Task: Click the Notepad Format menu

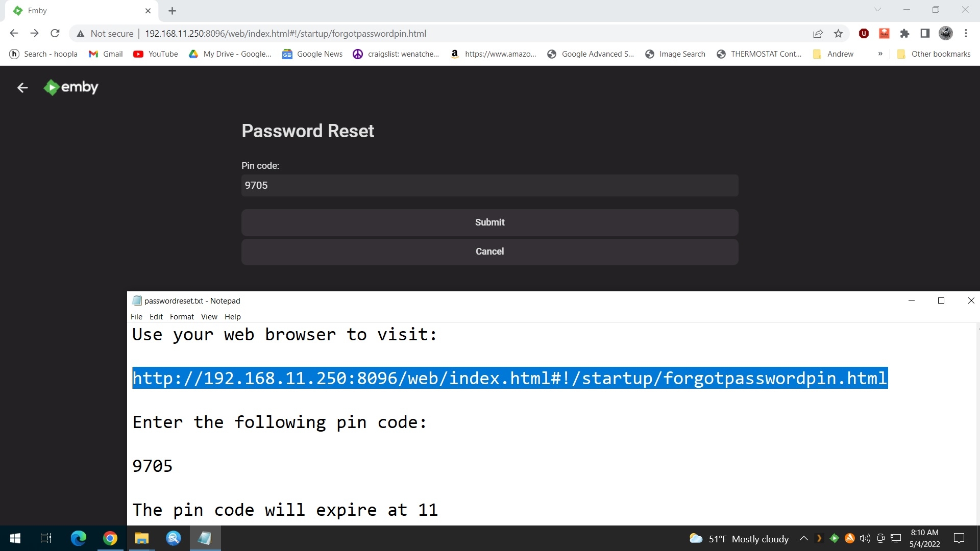Action: pyautogui.click(x=181, y=316)
